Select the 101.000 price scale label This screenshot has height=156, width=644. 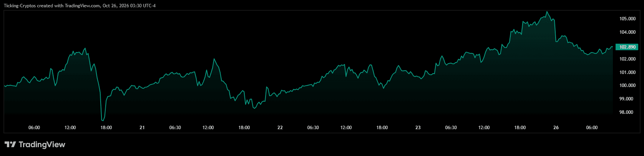(627, 72)
